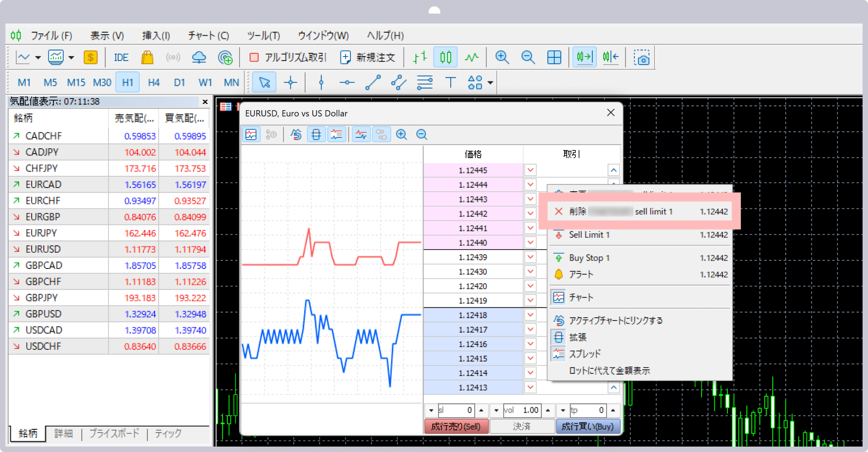Click the zoom in magnifier in main toolbar
Screen dimensions: 868x452
point(502,57)
